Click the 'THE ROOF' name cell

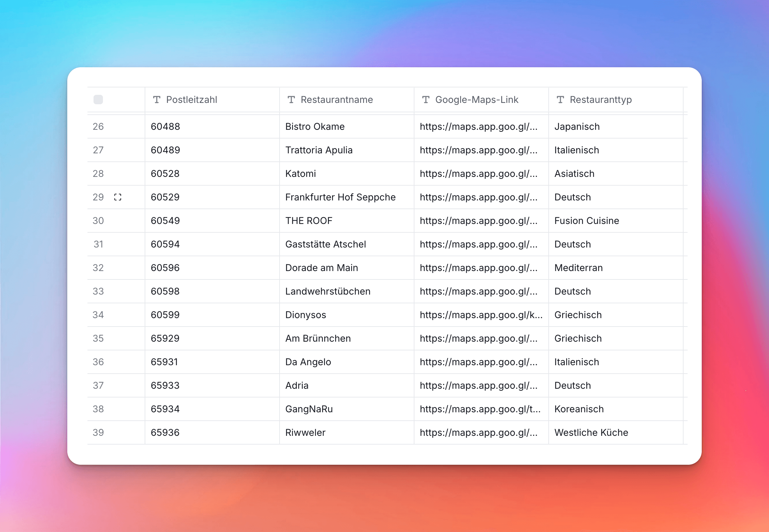347,221
